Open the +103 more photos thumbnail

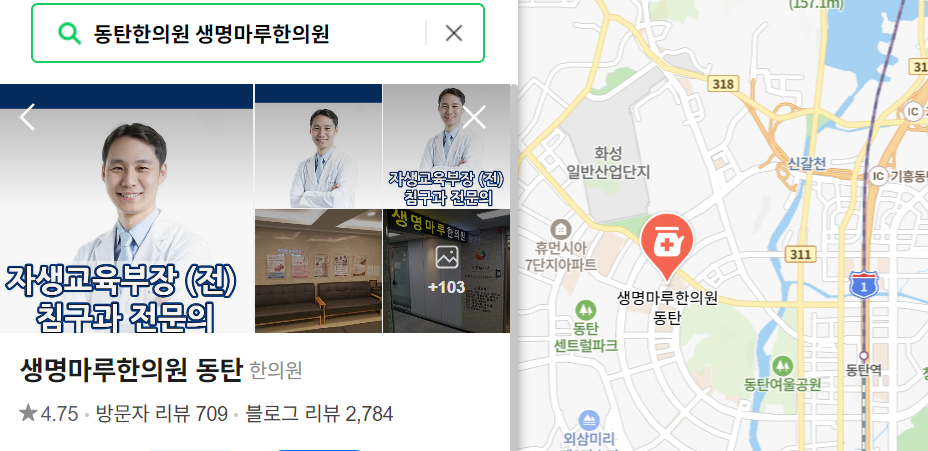tap(446, 271)
